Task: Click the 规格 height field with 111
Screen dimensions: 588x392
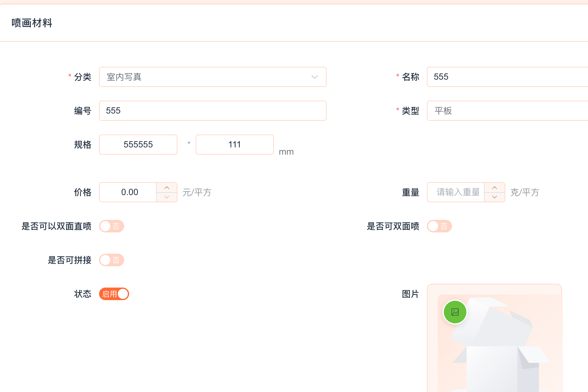Action: 234,145
